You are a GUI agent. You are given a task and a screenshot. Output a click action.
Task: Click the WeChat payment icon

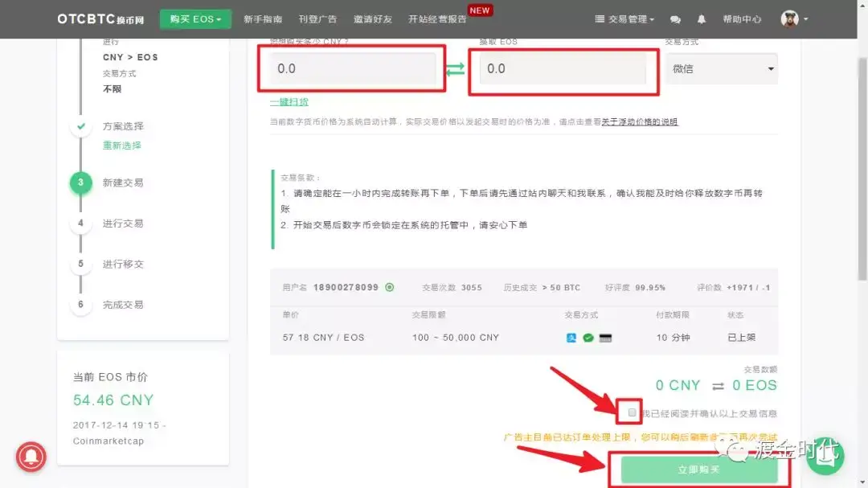pos(588,338)
